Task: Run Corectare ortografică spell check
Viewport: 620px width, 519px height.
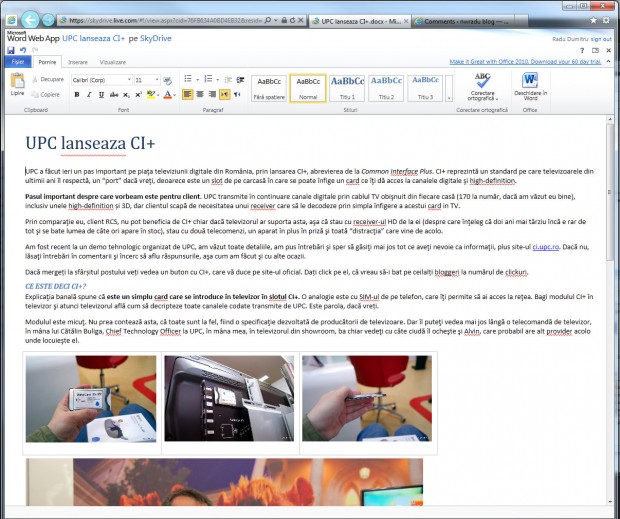Action: pyautogui.click(x=482, y=87)
